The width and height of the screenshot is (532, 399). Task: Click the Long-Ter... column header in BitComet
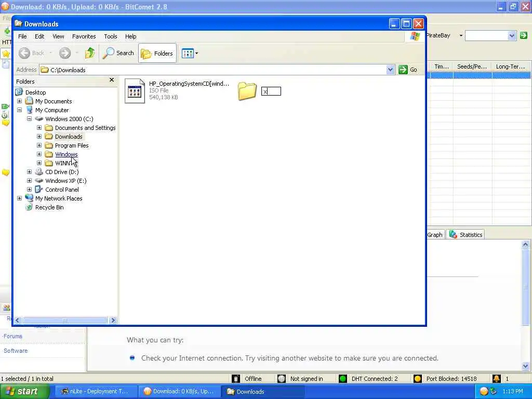click(x=510, y=66)
